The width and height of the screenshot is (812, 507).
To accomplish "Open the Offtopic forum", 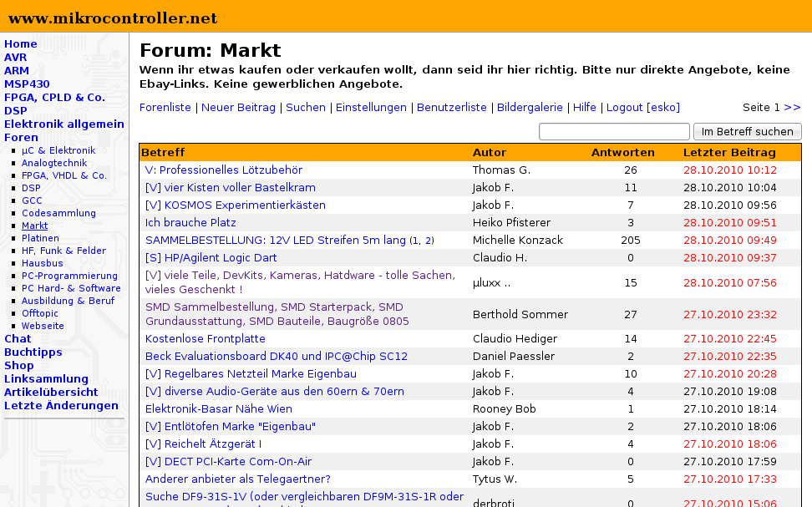I will point(40,313).
